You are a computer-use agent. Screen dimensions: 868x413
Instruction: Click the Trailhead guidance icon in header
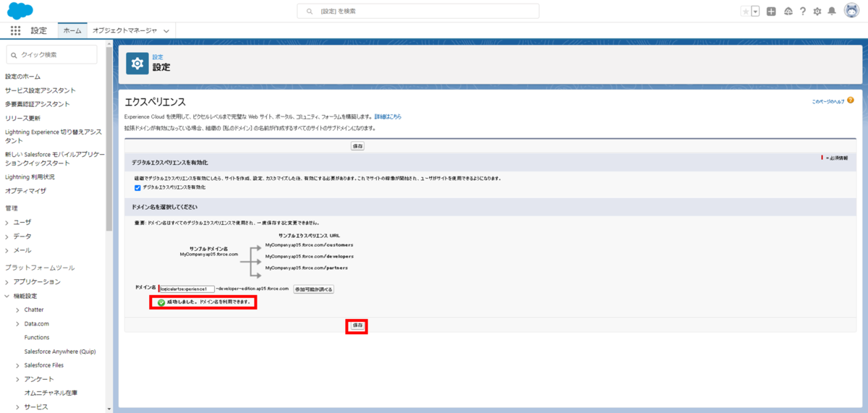tap(788, 12)
